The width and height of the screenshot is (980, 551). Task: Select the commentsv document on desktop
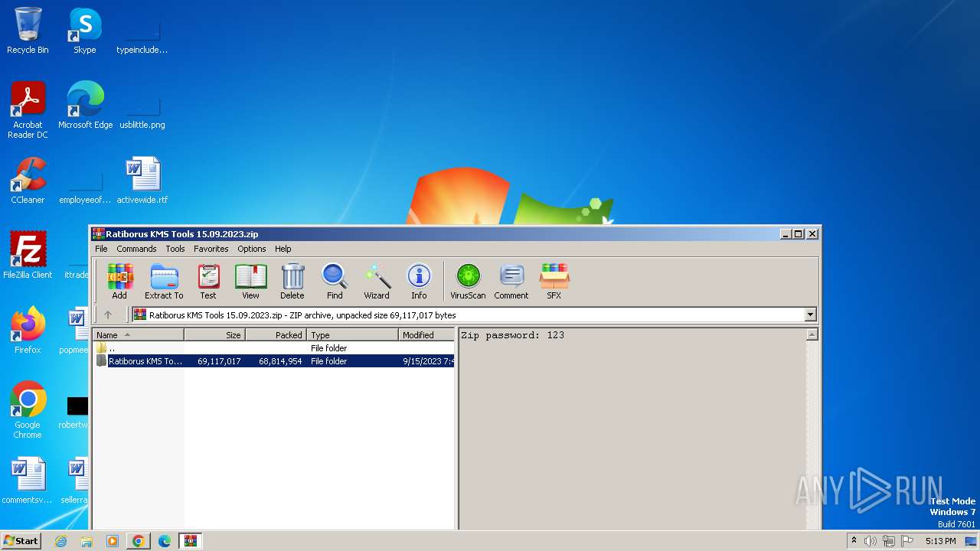pos(28,481)
